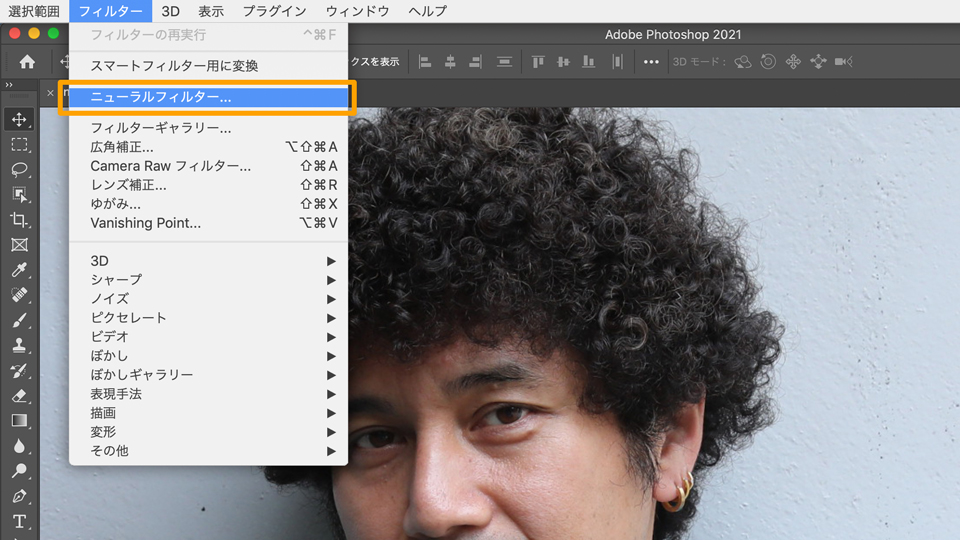Expand the 表現手法 submenu
Viewport: 960px width, 540px height.
click(x=208, y=394)
